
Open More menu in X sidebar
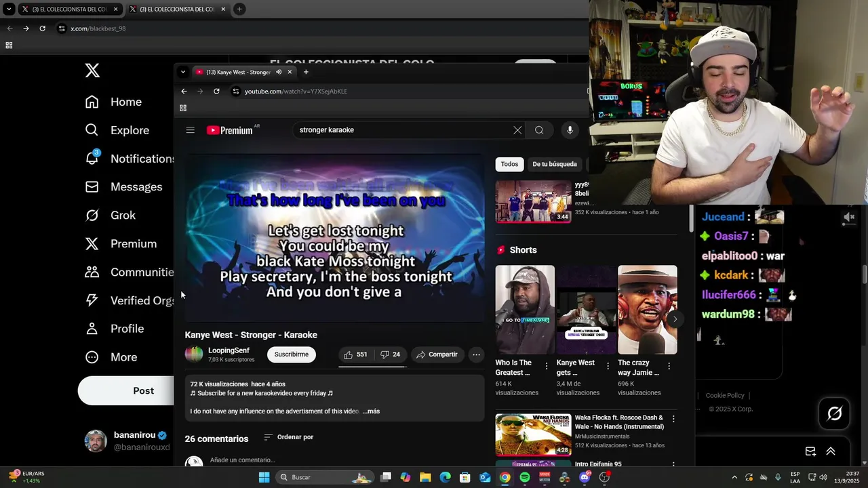tap(111, 357)
